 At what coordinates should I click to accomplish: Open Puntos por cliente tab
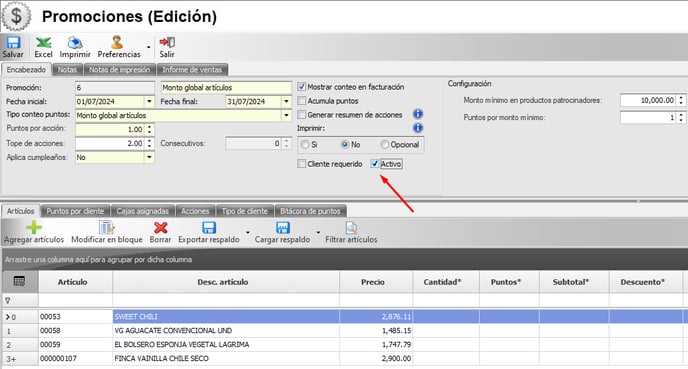tap(75, 211)
